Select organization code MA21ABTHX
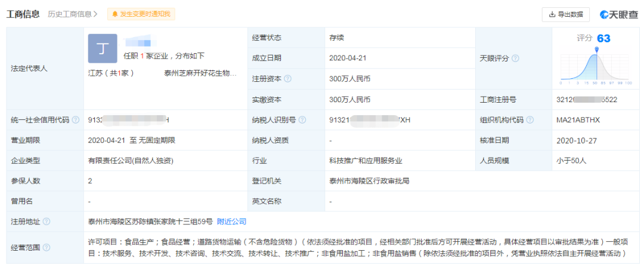Viewport: 644px width, 271px height. click(x=580, y=120)
